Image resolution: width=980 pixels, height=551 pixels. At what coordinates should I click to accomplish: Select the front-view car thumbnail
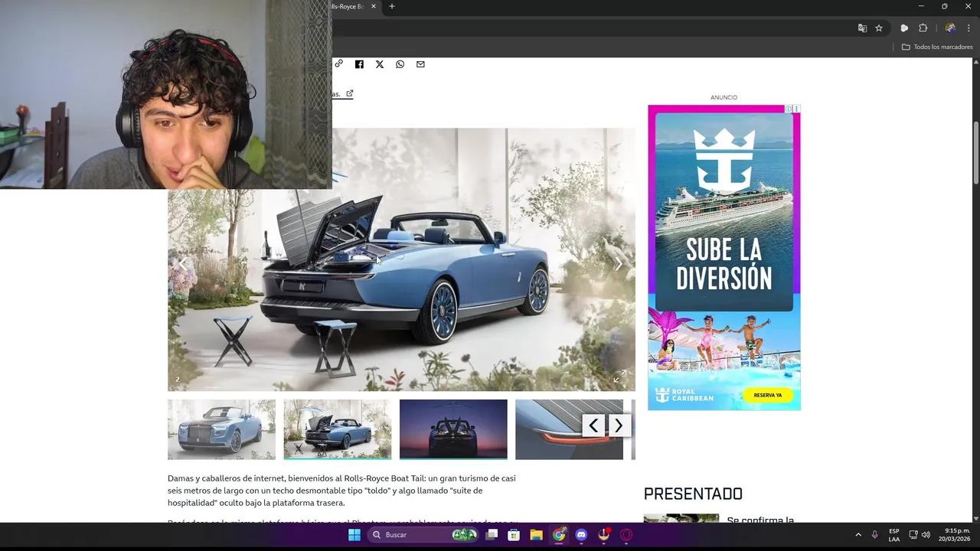[221, 429]
